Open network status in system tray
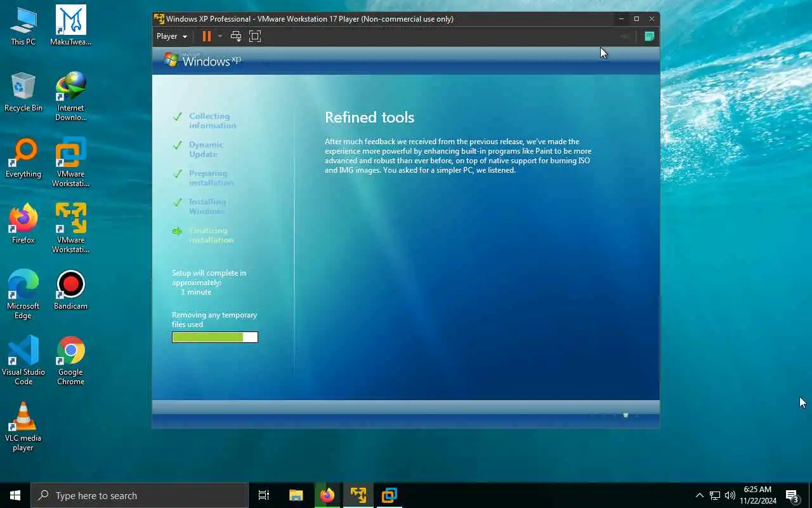812x508 pixels. click(x=714, y=495)
